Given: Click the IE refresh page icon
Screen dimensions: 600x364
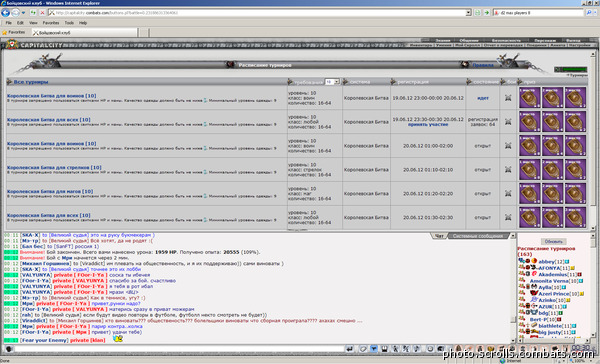Looking at the screenshot, I should pos(33,13).
